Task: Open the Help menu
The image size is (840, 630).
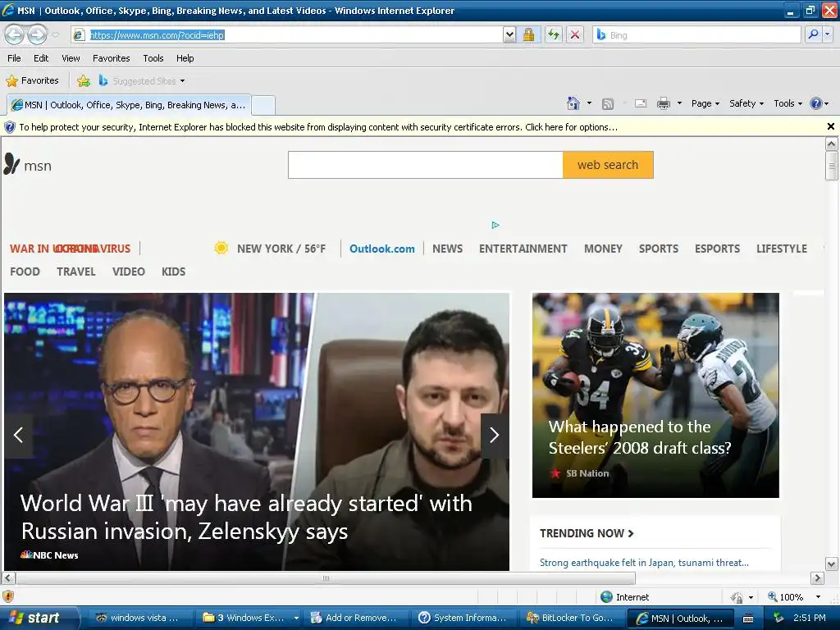Action: 185,58
